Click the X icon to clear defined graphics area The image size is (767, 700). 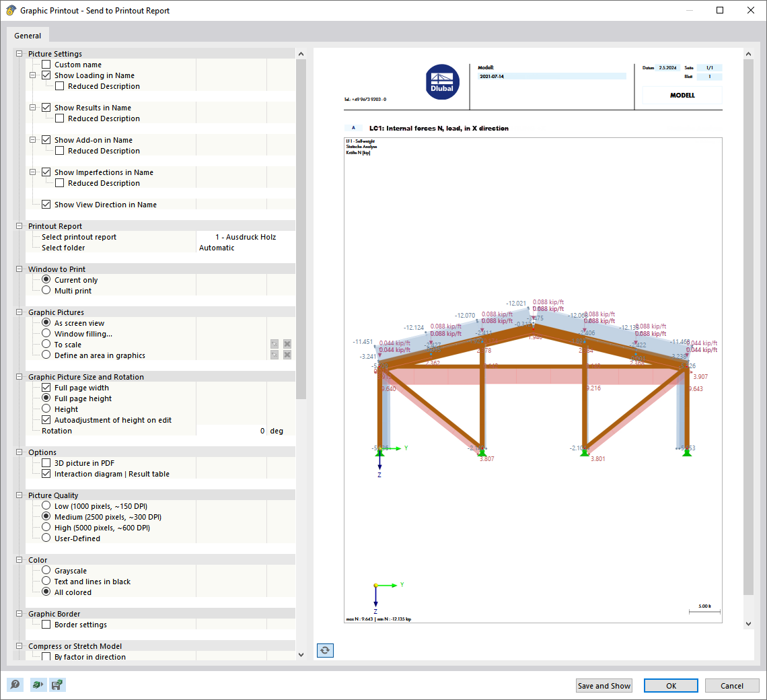click(x=287, y=355)
